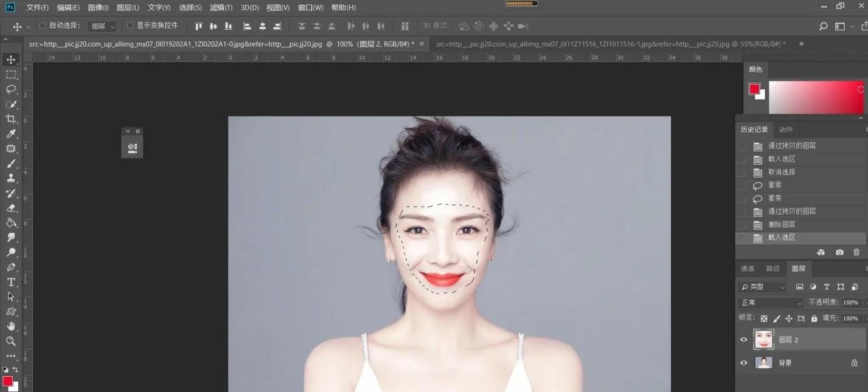Select the Move tool

click(x=12, y=59)
